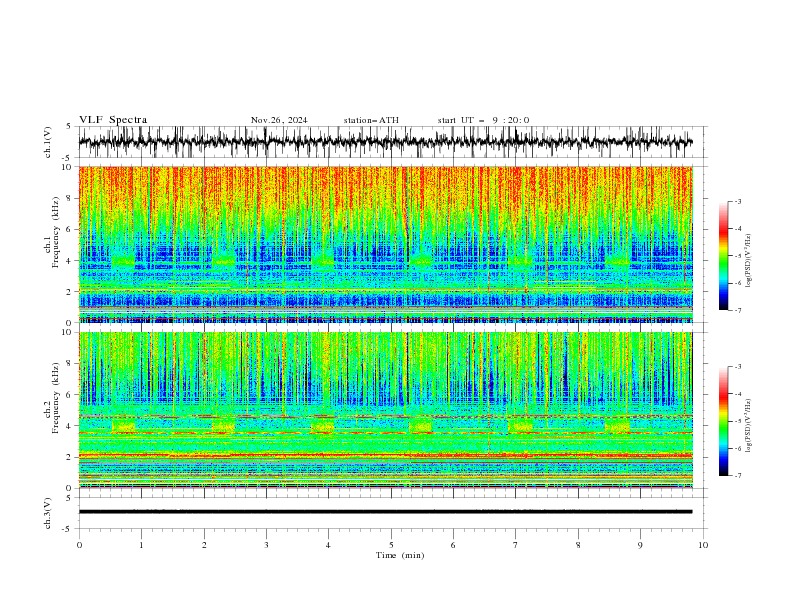Click the "-7" tick on ch.2 color bar

click(x=737, y=476)
